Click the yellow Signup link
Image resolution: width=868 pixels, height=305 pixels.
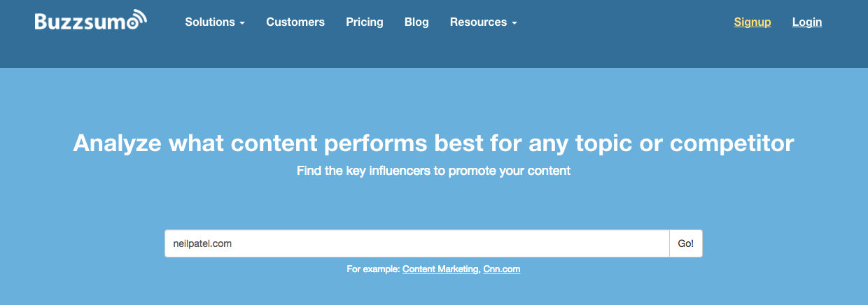pyautogui.click(x=752, y=22)
